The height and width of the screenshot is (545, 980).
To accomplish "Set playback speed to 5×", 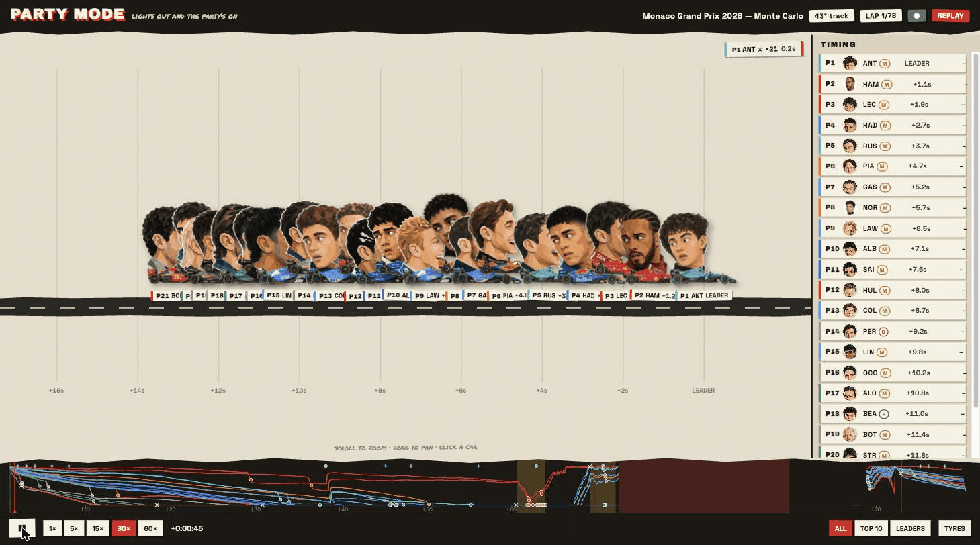I will (74, 528).
